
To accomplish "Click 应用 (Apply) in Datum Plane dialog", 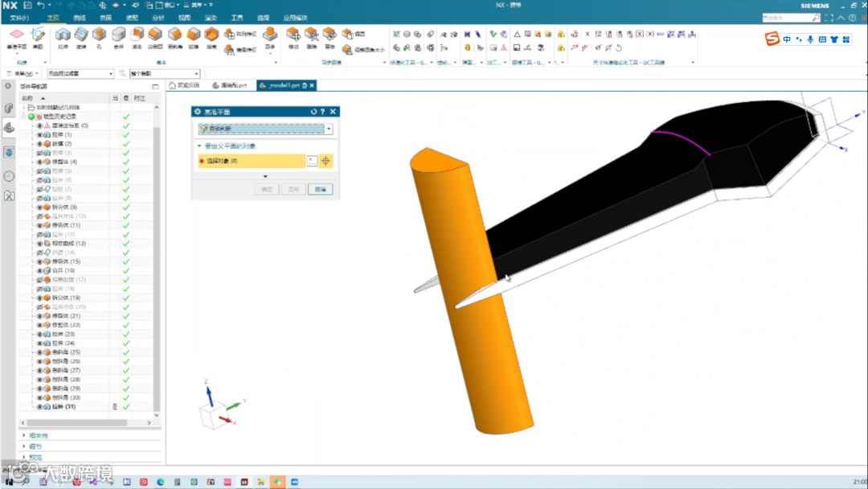I will [x=293, y=189].
